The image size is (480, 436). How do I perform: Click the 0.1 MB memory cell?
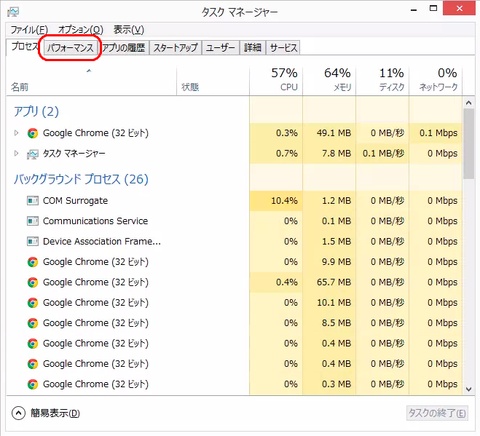[329, 221]
